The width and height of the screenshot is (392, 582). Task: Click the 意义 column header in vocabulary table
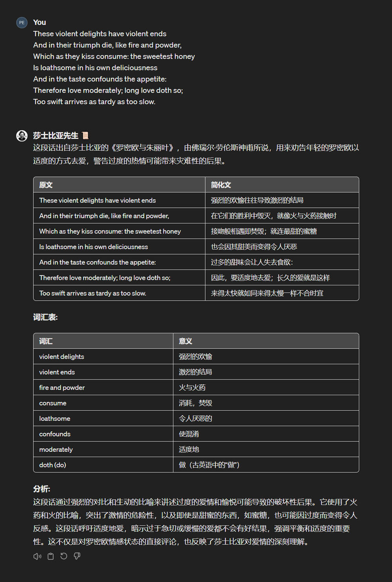[x=185, y=341]
